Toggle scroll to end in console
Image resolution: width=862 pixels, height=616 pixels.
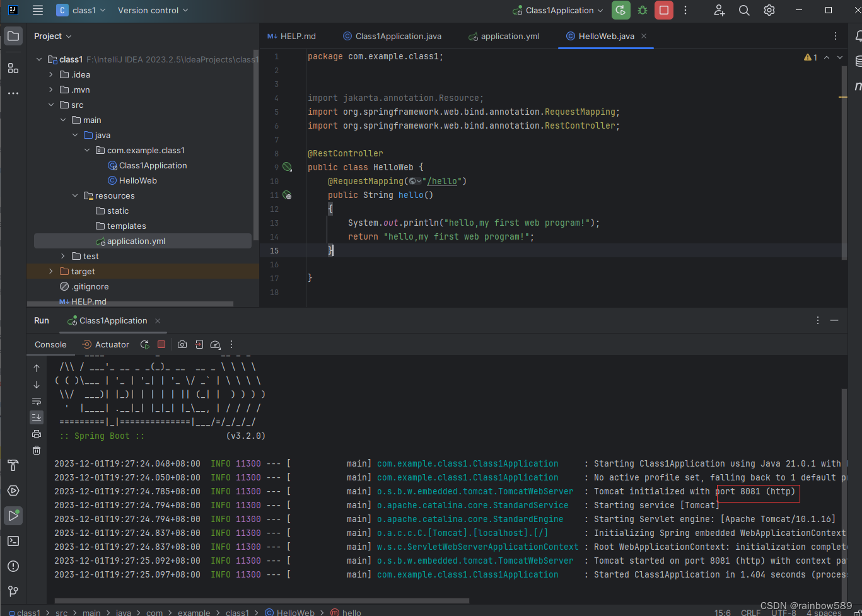coord(37,417)
